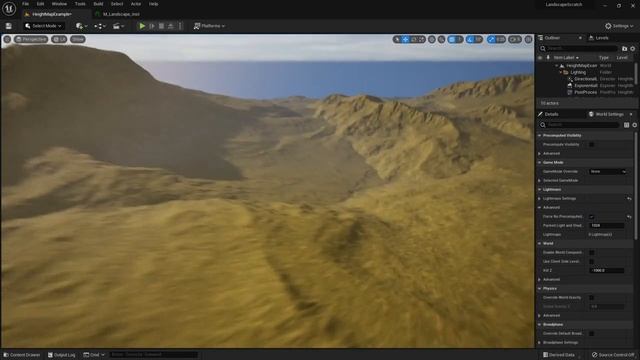This screenshot has width=640, height=360.
Task: Open the Actor menu
Action: pos(136,4)
